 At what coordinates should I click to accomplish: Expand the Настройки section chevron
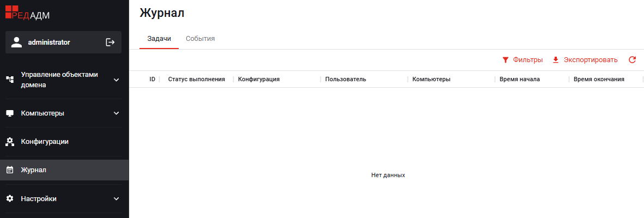(x=116, y=198)
